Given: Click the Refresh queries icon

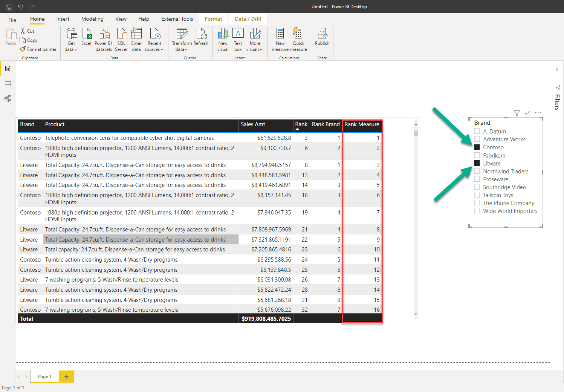Looking at the screenshot, I should [201, 34].
